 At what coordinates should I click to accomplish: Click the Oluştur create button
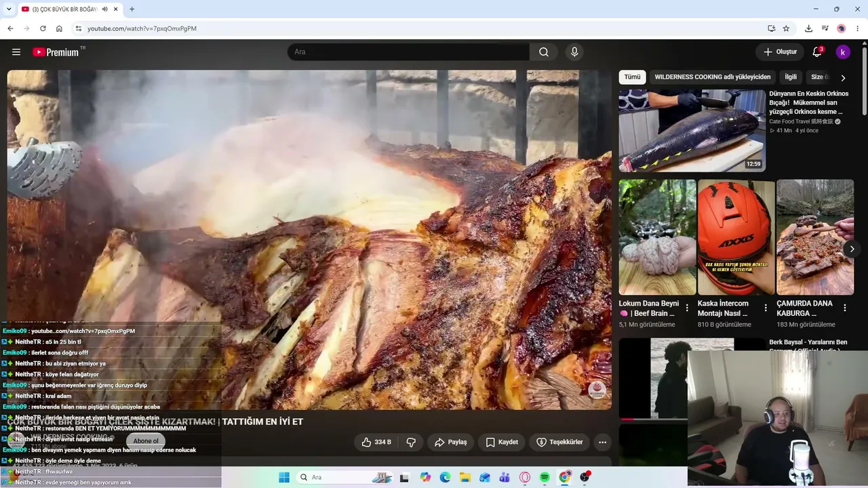[x=780, y=52]
